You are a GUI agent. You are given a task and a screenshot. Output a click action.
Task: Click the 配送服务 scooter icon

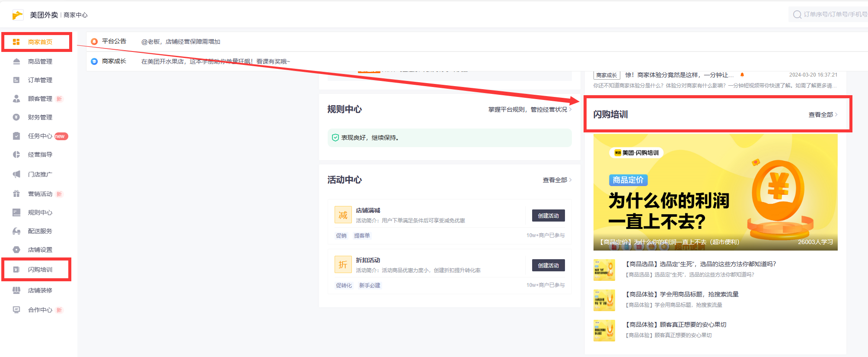click(16, 231)
